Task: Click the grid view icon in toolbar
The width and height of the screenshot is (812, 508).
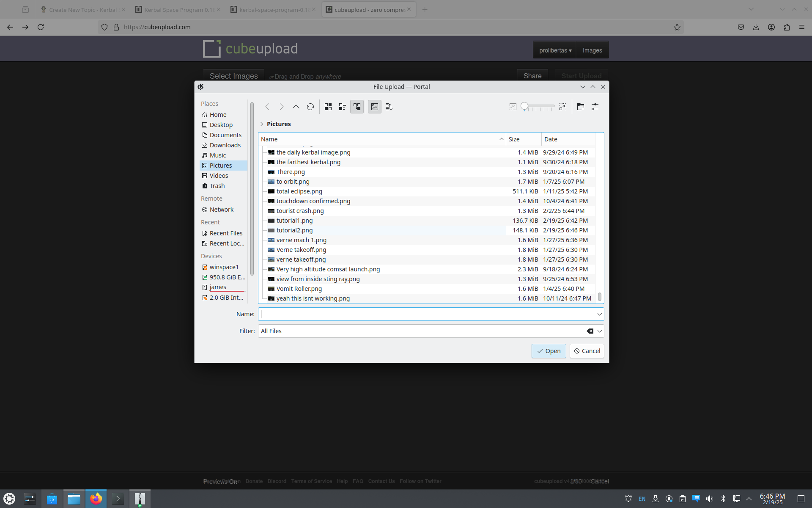Action: [328, 107]
